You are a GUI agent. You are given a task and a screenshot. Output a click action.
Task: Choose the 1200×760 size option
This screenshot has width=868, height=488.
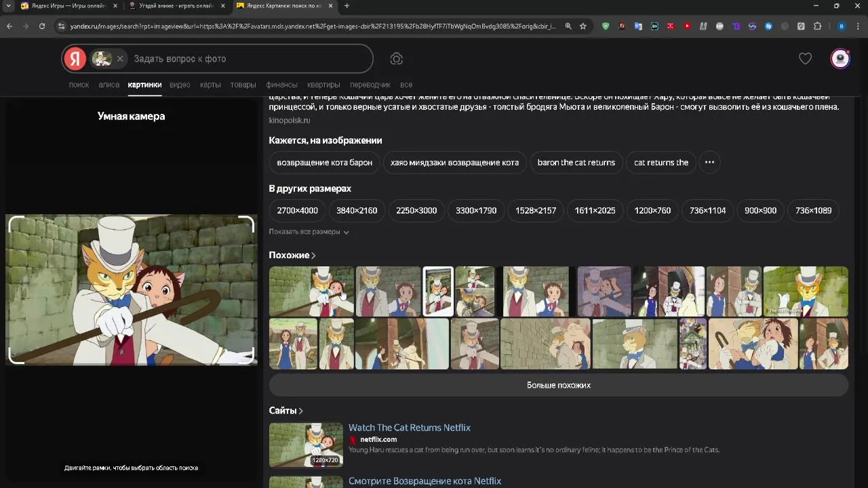[x=652, y=211]
